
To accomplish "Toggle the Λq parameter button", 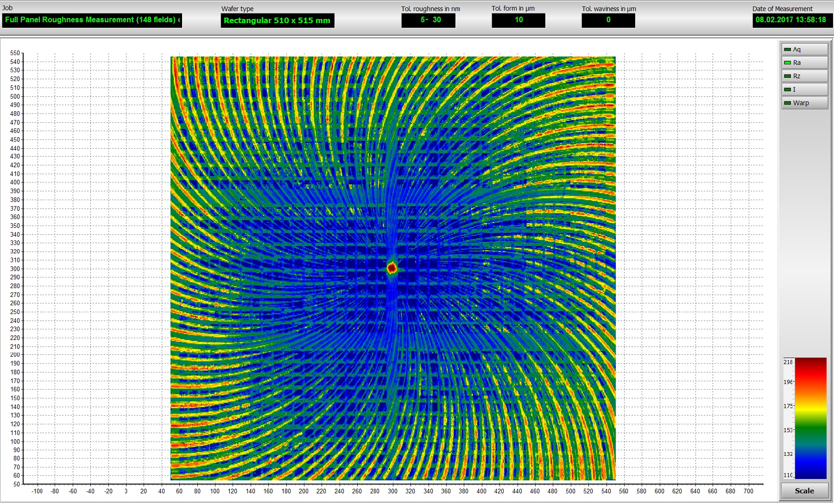I will coord(805,49).
